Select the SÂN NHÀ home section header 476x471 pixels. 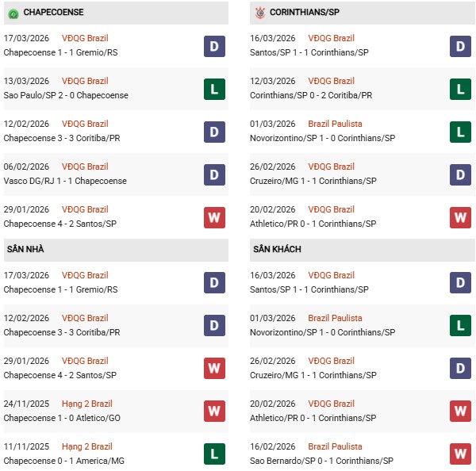click(25, 249)
